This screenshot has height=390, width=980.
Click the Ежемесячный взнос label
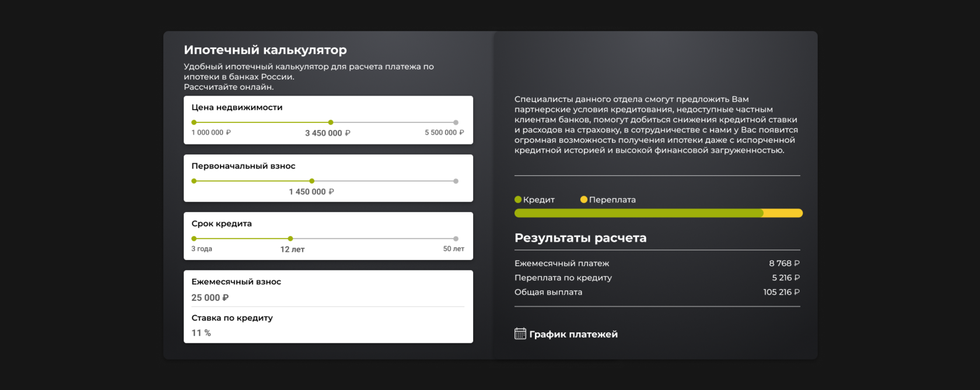coord(236,282)
